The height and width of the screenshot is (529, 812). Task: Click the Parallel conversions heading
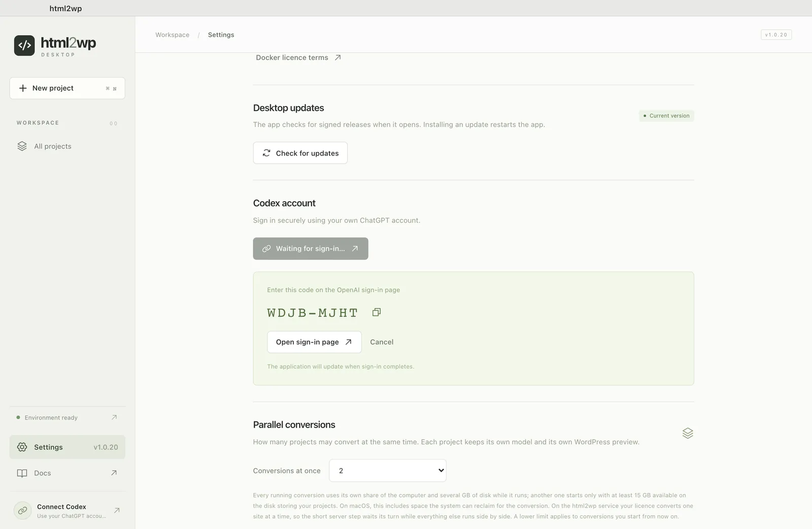coord(294,425)
